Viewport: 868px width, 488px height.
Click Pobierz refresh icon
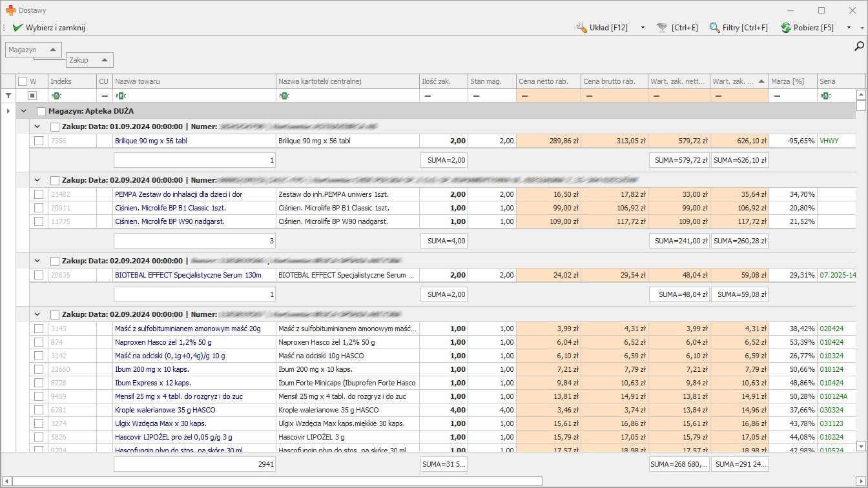[786, 28]
